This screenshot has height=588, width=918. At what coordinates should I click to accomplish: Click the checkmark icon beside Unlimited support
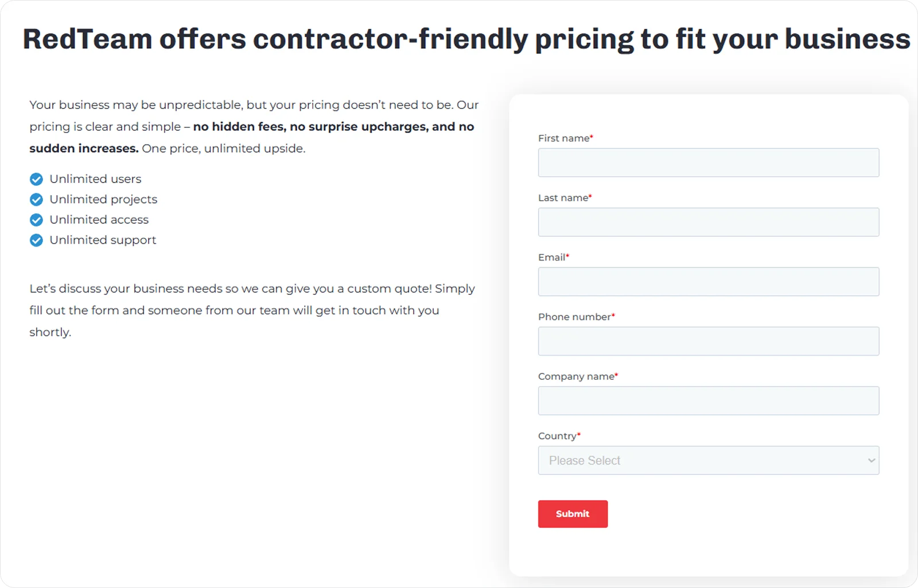(36, 240)
